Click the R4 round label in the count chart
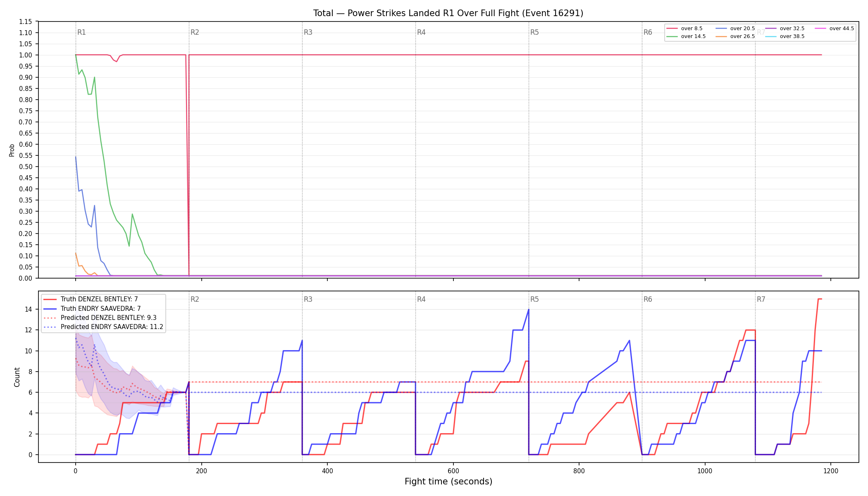This screenshot has height=496, width=868. [421, 299]
